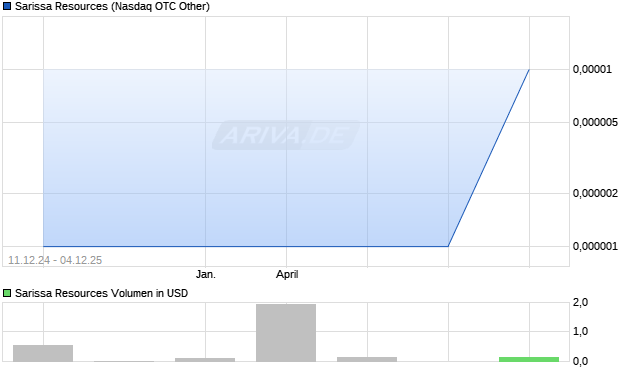Click the 'Jan.' axis label
The image size is (620, 371).
coord(206,274)
